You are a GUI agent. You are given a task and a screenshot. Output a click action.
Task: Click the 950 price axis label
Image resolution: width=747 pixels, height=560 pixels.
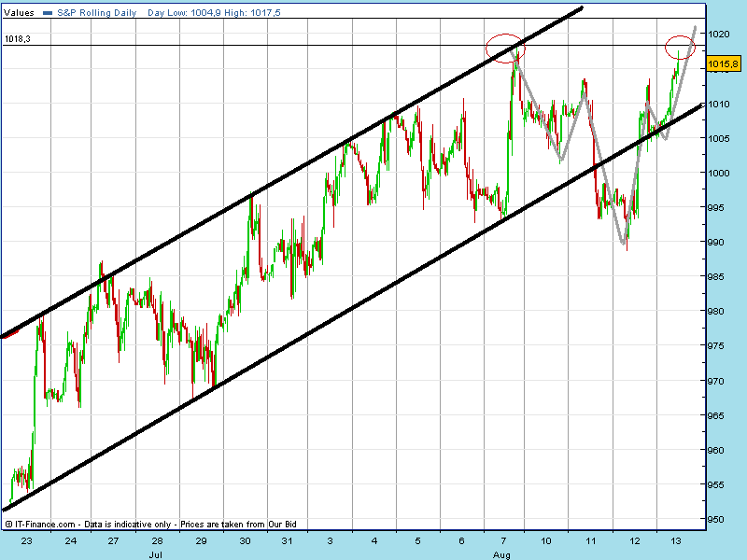716,520
